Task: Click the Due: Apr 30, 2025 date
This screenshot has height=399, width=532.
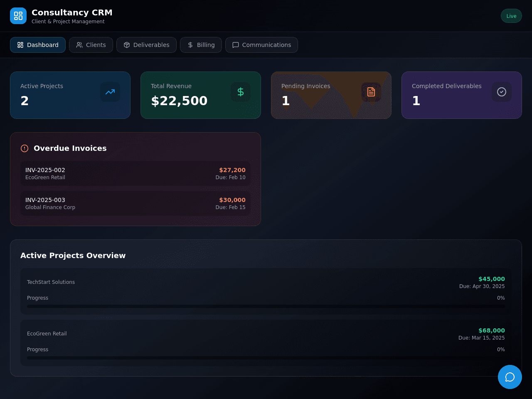Action: [x=482, y=286]
